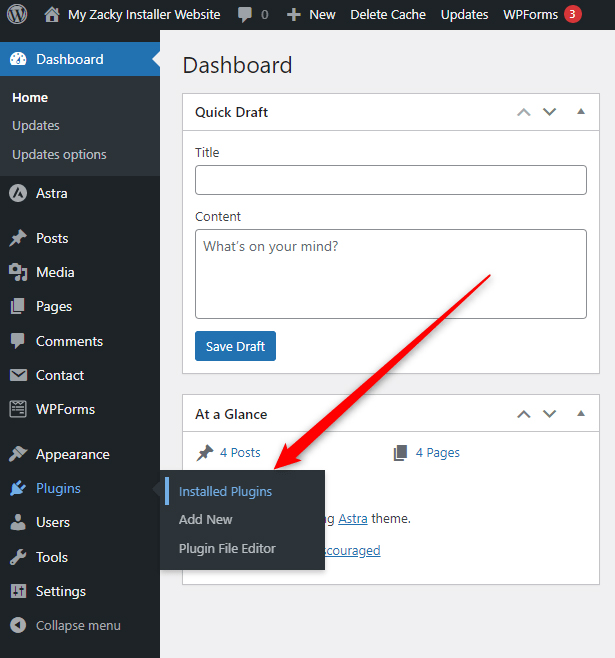Click the Plugins plug icon
The width and height of the screenshot is (615, 658).
pyautogui.click(x=18, y=488)
